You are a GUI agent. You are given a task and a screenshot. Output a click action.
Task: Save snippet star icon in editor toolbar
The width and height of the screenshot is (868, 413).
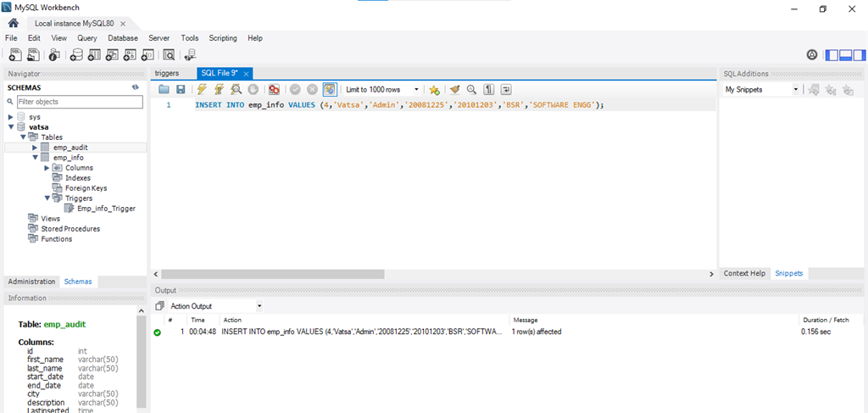(434, 89)
